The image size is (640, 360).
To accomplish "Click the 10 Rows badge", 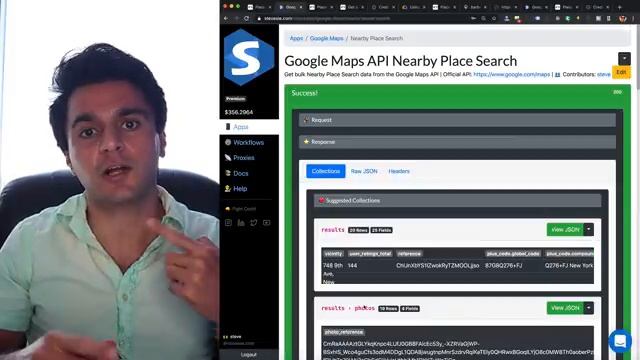I will coord(388,309).
